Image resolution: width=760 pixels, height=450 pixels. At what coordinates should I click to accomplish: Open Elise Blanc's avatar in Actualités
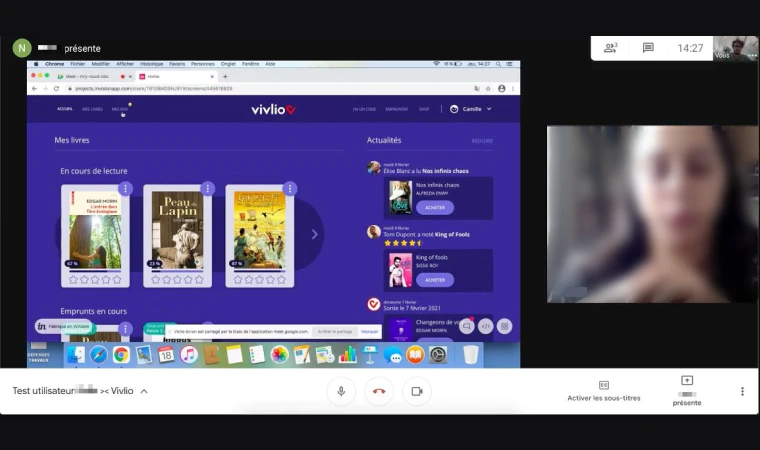pos(373,168)
